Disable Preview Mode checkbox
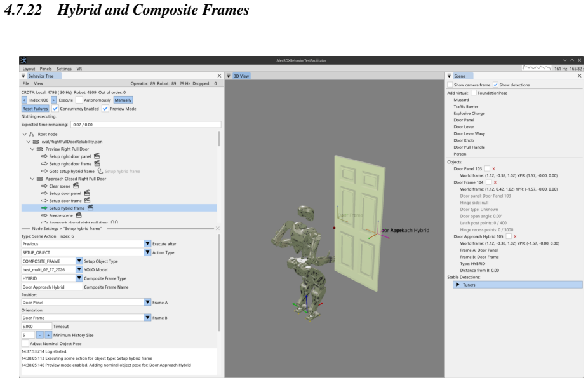588x382 pixels. pos(105,109)
